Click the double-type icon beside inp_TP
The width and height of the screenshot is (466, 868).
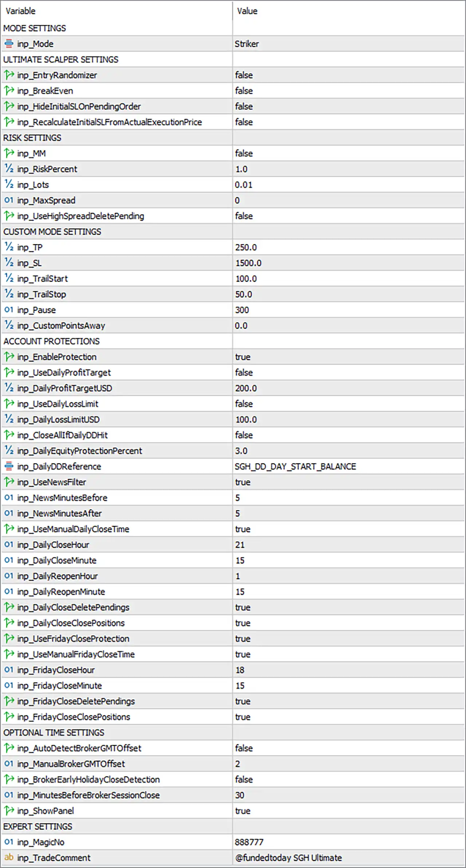tap(9, 247)
